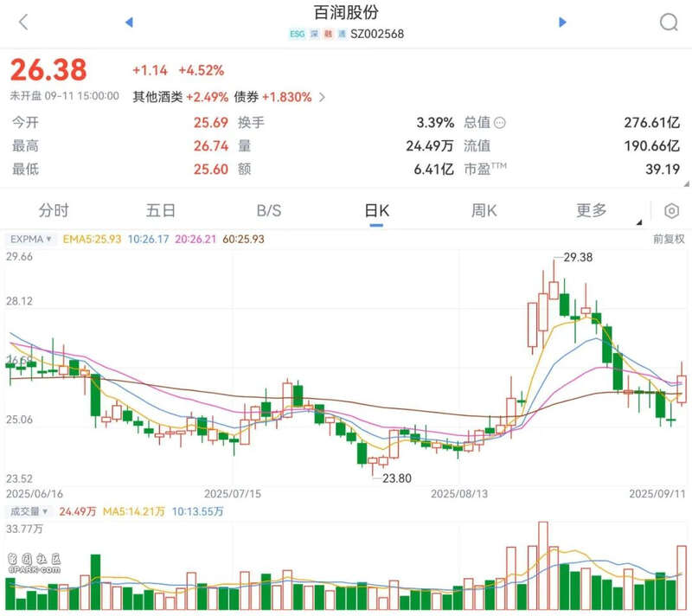Tap the 融 margin badge under stock name

point(328,35)
